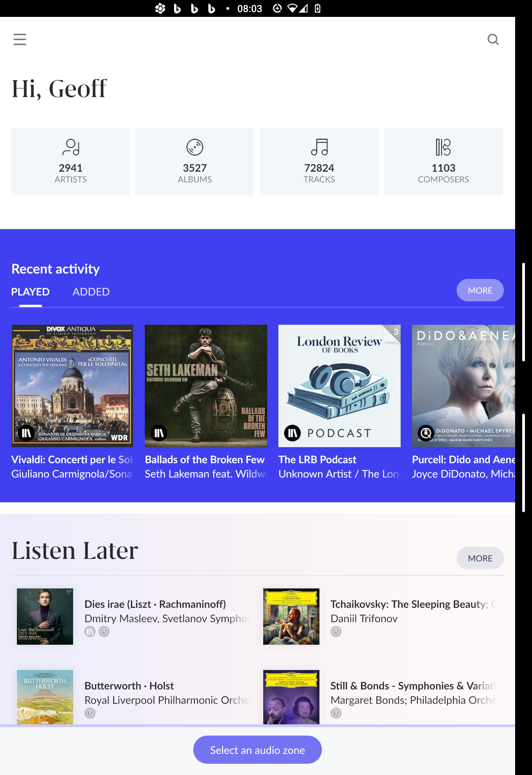Switch to the ADDED tab
This screenshot has height=775, width=532.
[91, 292]
